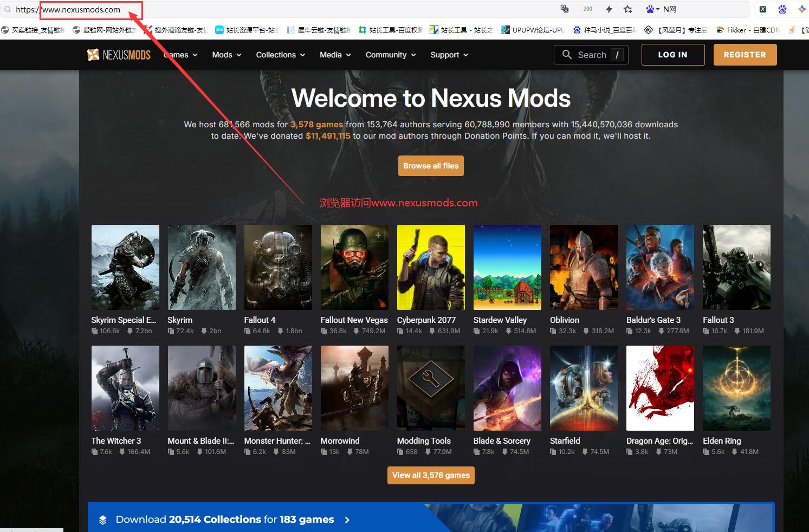Click the site Search magnifier icon
Viewport: 809px width, 532px height.
click(x=567, y=55)
